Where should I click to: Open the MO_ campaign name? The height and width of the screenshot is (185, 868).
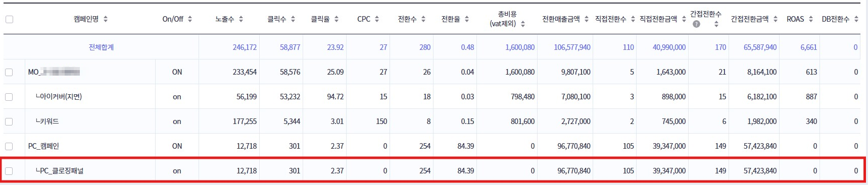54,72
